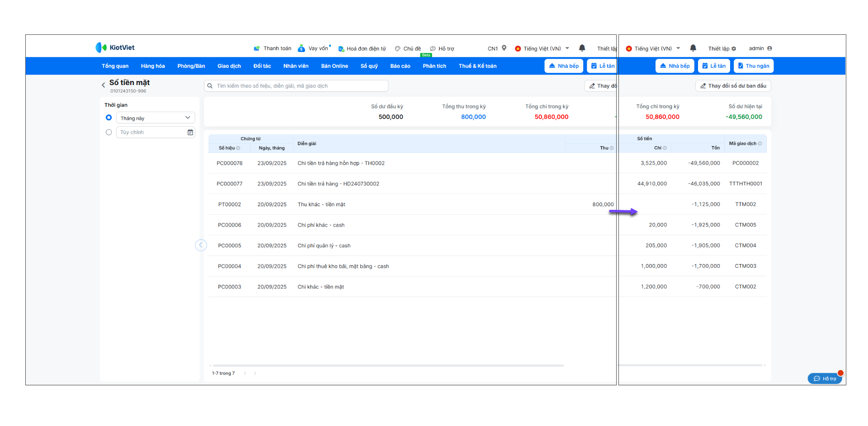Open the calendar icon in Tùy chỉnh field

(190, 133)
